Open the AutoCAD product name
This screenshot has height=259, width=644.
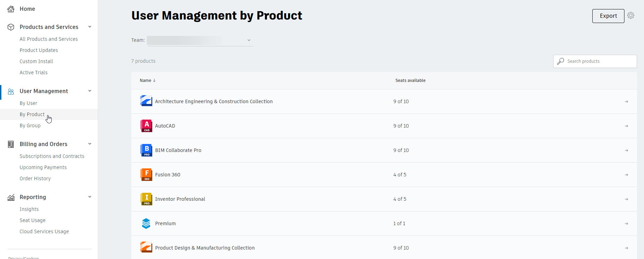[x=165, y=126]
